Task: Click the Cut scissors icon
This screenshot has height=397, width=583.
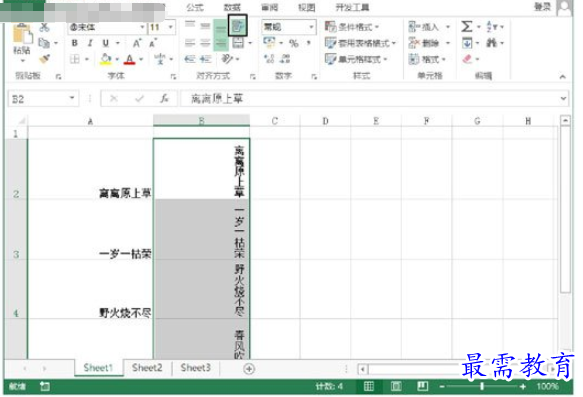Action: [x=44, y=27]
